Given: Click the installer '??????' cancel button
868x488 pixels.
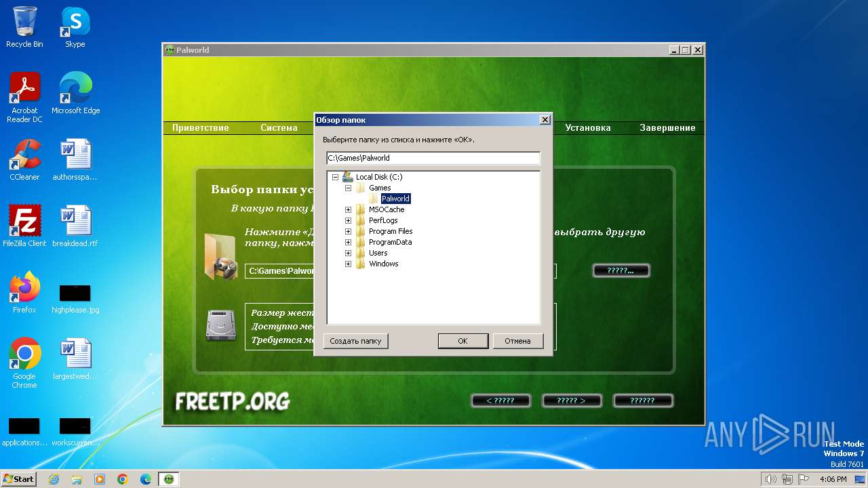Looking at the screenshot, I should (642, 401).
